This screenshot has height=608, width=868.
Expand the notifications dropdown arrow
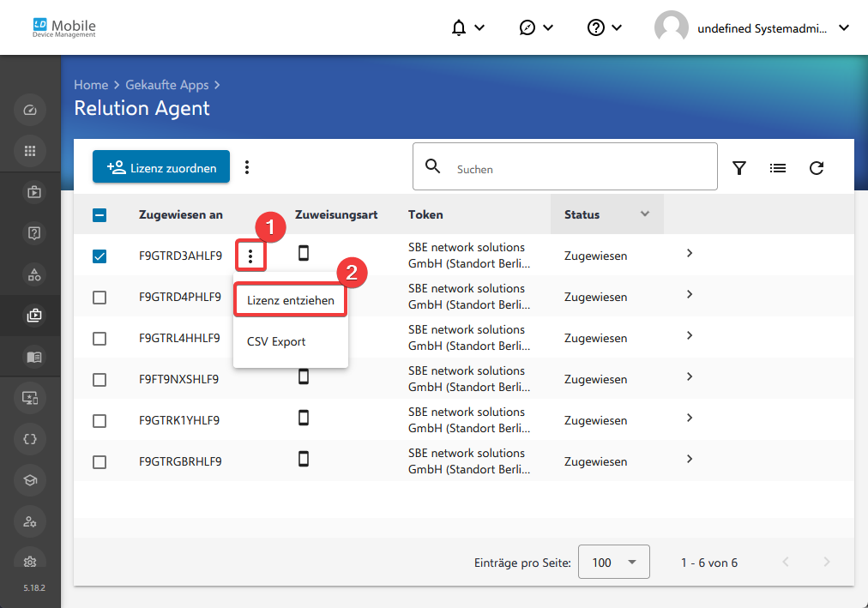tap(479, 27)
